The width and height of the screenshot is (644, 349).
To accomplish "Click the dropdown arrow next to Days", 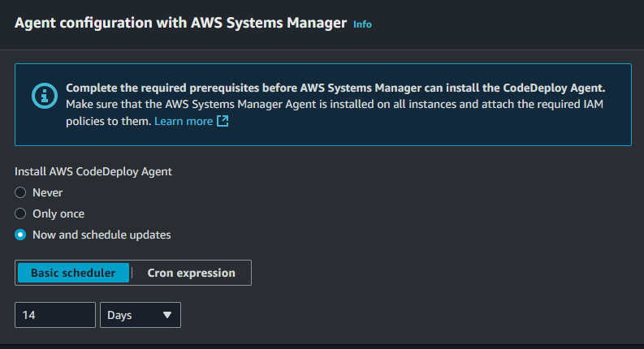I will tap(167, 315).
